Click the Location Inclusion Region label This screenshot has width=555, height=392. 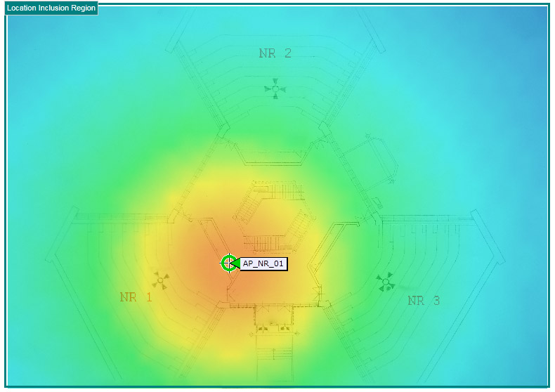coord(51,8)
